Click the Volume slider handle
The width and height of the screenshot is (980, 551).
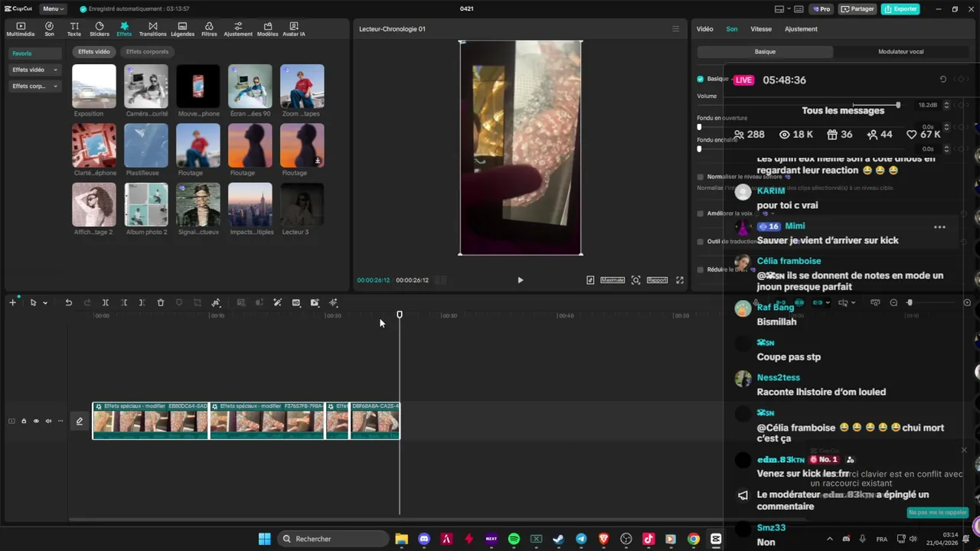[x=898, y=105]
